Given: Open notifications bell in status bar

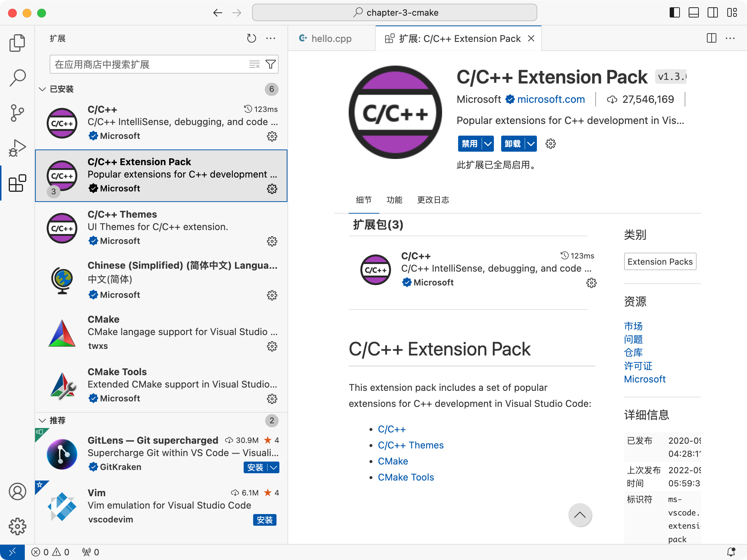Looking at the screenshot, I should [731, 552].
